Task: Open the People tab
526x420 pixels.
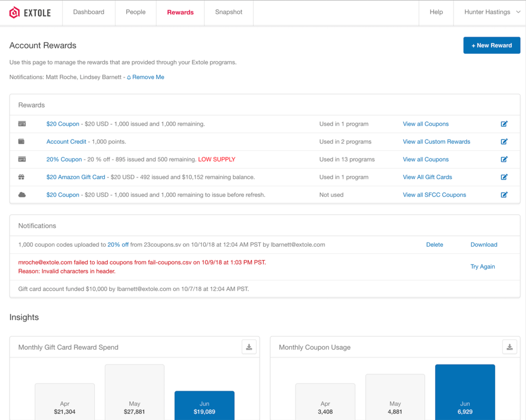Action: pos(136,12)
